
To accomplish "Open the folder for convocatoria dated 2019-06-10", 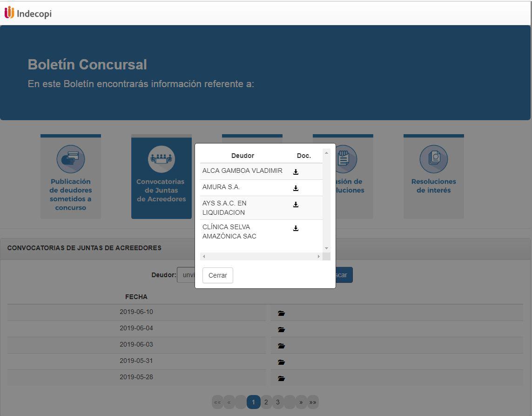I will tap(281, 312).
